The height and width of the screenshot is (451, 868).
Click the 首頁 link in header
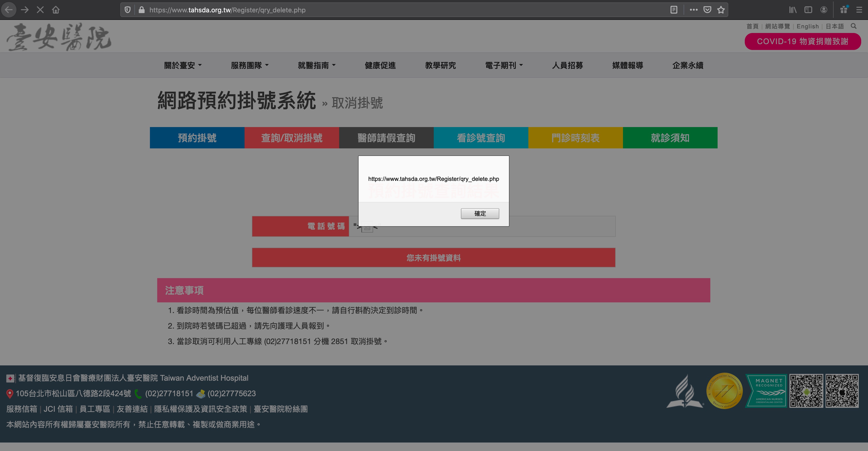pyautogui.click(x=752, y=26)
